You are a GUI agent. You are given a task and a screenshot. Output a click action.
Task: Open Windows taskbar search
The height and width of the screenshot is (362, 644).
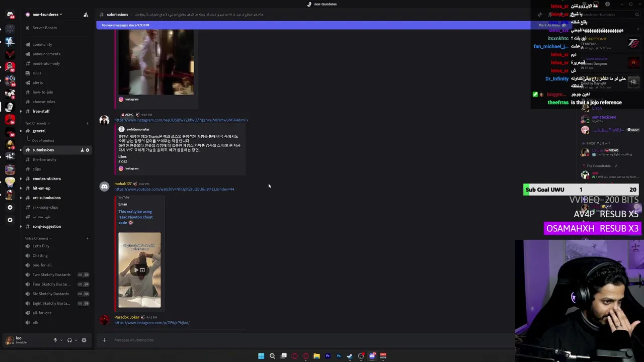point(272,356)
